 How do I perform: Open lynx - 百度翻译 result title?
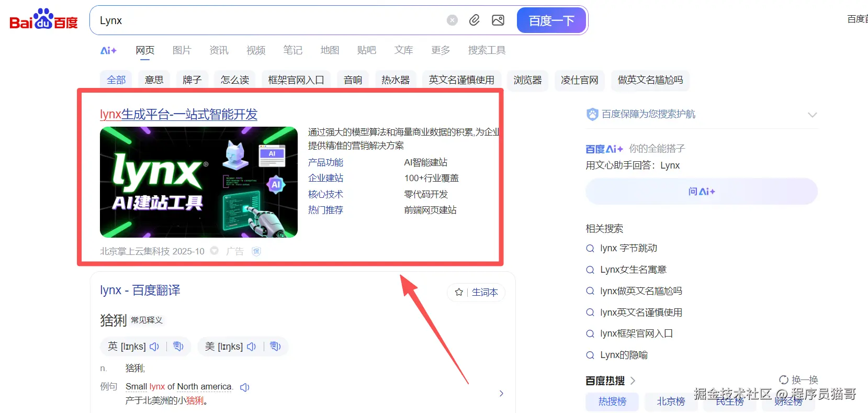tap(140, 290)
